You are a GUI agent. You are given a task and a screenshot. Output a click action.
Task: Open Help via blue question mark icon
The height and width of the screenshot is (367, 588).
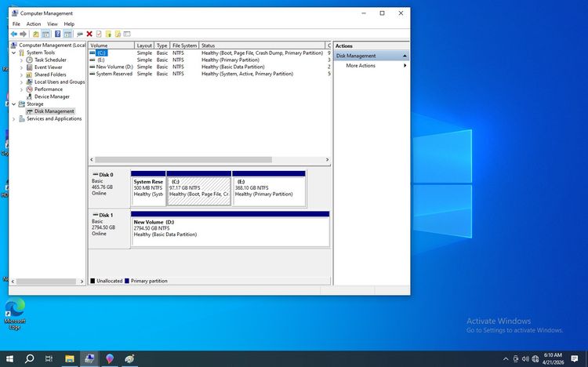click(57, 35)
